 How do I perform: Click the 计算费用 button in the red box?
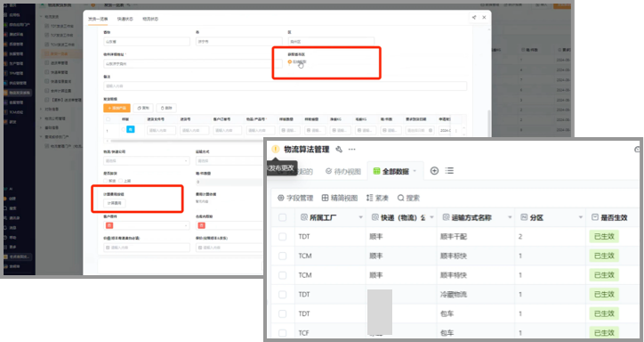114,203
